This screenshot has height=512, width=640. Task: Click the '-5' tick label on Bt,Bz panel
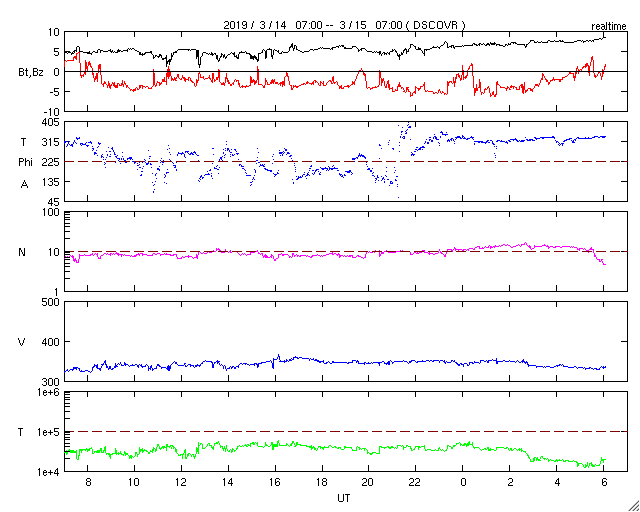(55, 92)
